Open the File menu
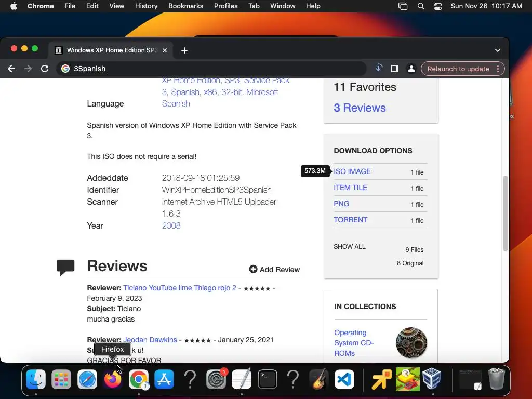The width and height of the screenshot is (532, 399). pyautogui.click(x=70, y=6)
